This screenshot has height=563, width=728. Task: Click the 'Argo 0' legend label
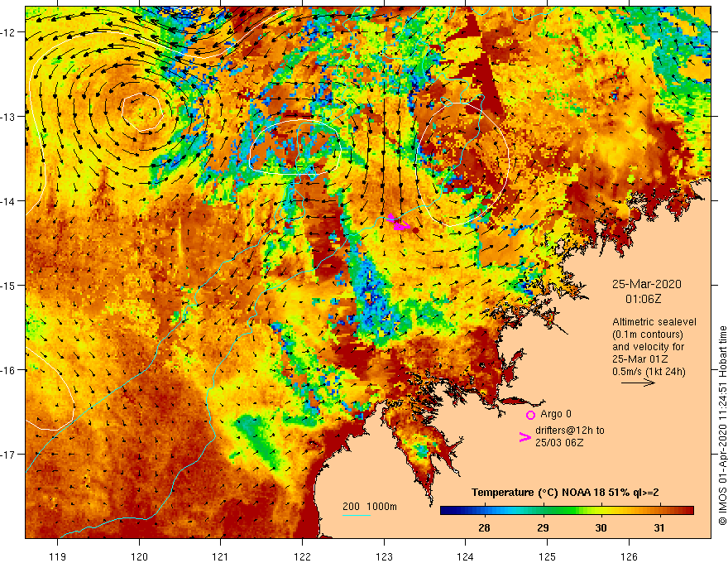pos(556,414)
